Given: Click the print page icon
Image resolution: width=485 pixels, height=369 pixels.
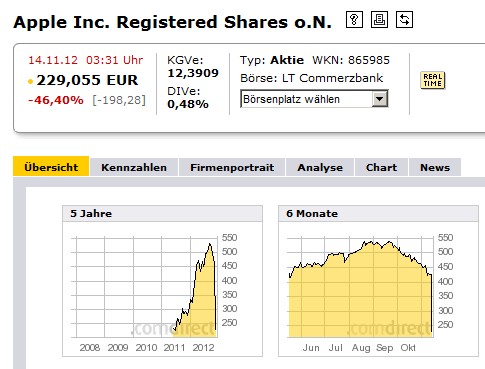Looking at the screenshot, I should (x=379, y=20).
